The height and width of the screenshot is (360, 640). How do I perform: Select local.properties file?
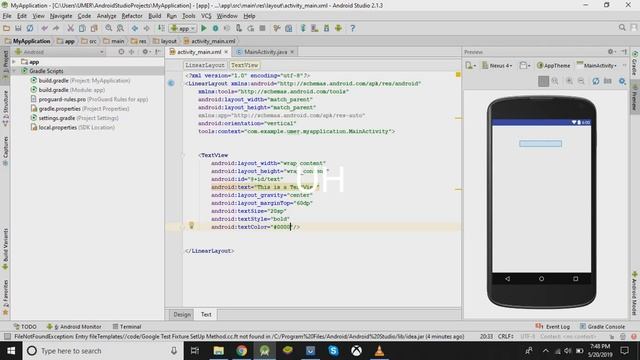73,127
